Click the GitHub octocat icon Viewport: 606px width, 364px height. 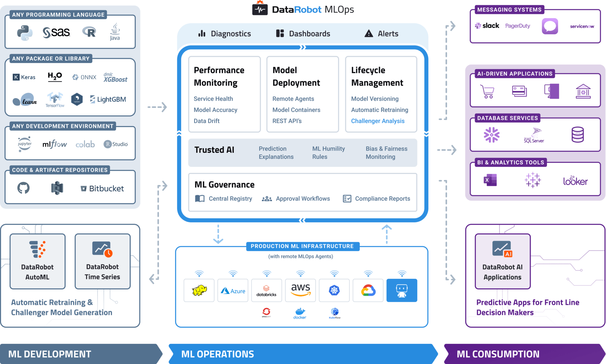tap(23, 188)
